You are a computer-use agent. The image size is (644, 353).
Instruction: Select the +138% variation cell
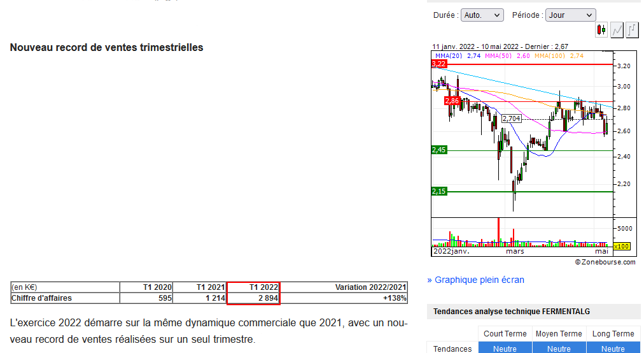(344, 298)
